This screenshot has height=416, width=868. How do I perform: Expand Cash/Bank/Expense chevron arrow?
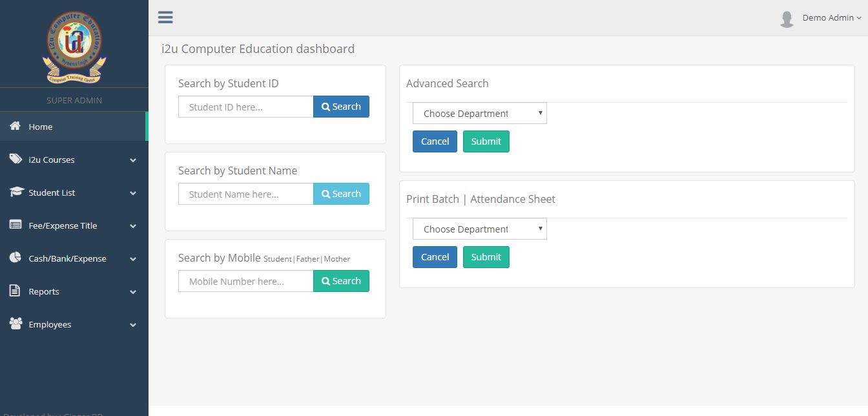(133, 259)
